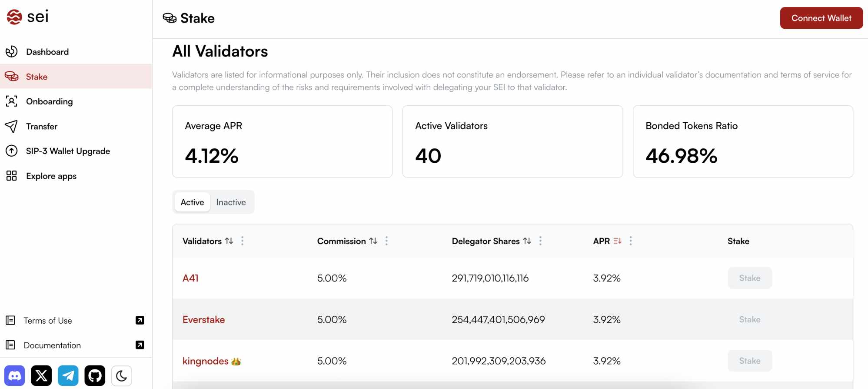
Task: Switch to the Inactive validators tab
Action: click(231, 202)
